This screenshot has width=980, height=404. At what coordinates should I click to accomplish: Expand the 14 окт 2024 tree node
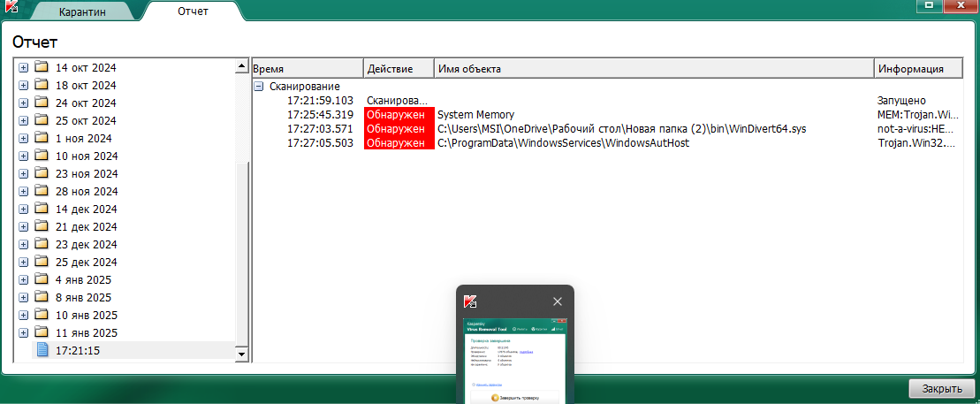click(24, 67)
